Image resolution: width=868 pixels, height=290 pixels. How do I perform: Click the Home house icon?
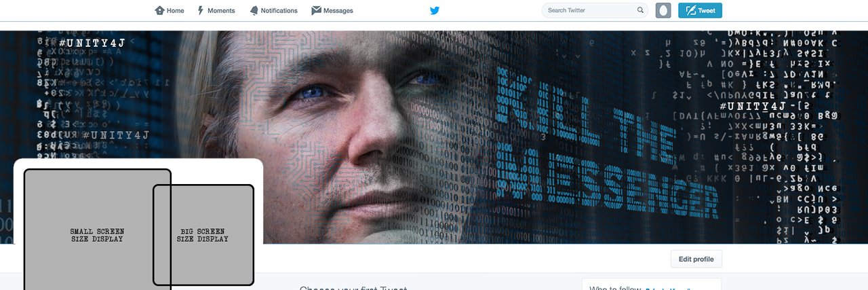pos(159,10)
